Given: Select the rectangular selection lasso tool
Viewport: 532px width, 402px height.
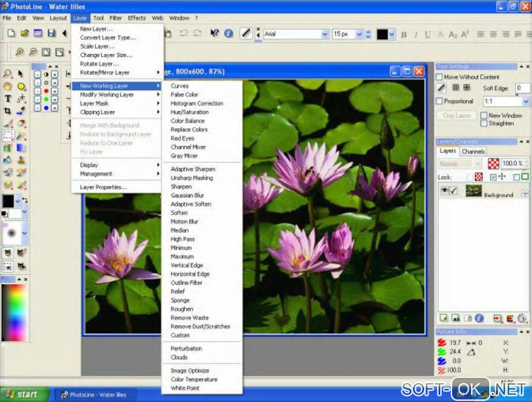Looking at the screenshot, I should (x=7, y=136).
